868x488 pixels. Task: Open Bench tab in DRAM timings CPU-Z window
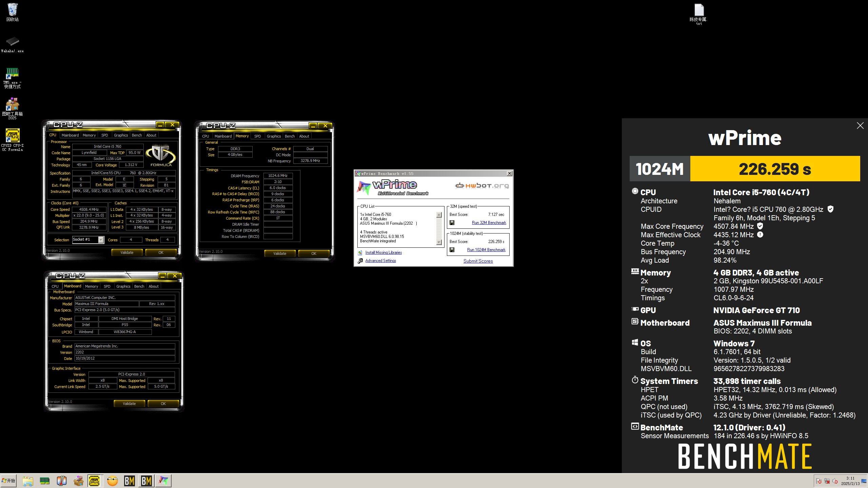point(290,136)
